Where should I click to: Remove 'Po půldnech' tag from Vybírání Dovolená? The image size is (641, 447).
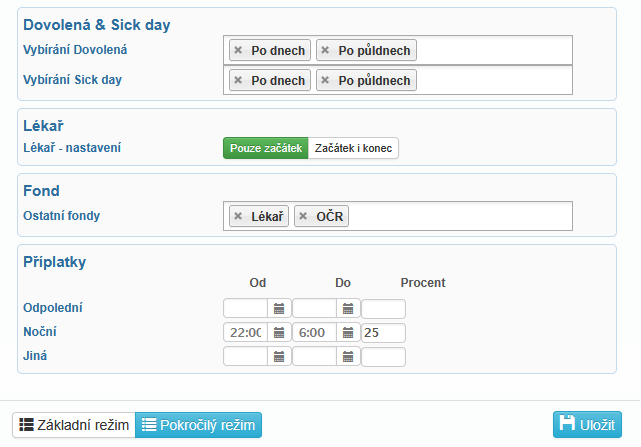(x=325, y=50)
